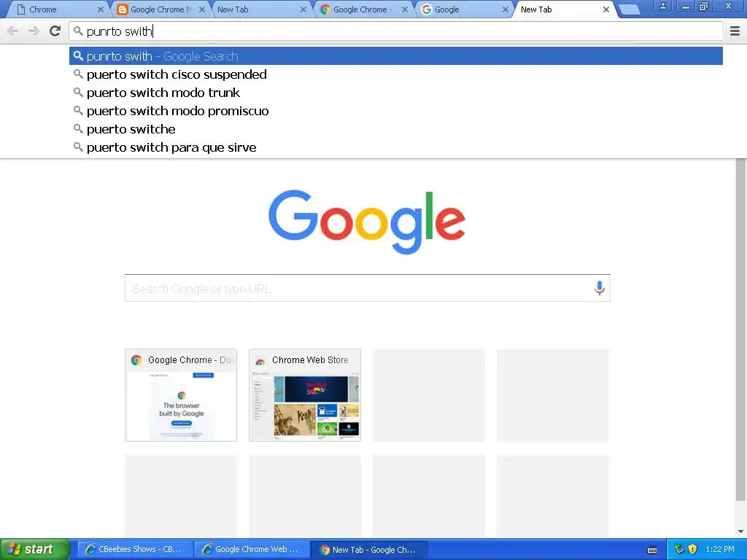The width and height of the screenshot is (747, 560).
Task: Click the page vertical scrollbar
Action: [x=741, y=329]
